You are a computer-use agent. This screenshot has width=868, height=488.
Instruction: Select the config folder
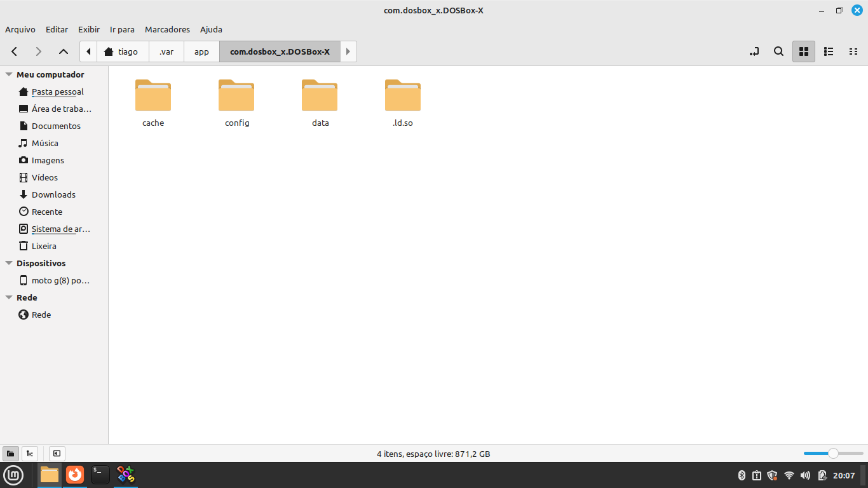pos(236,102)
